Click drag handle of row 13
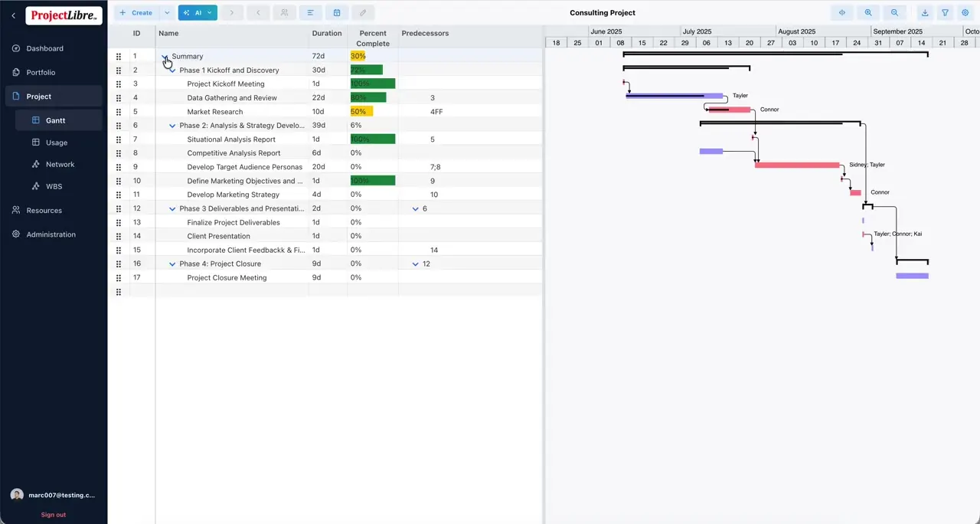 [x=118, y=222]
